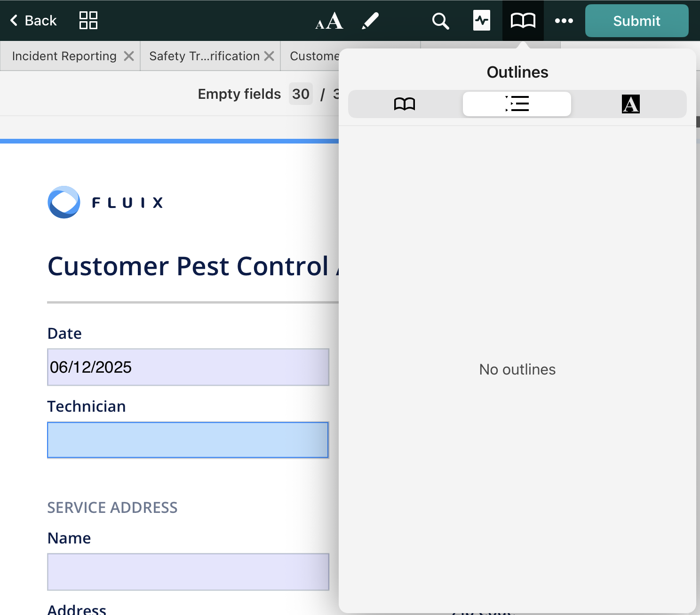Click the Date field showing 06/12/2025
The height and width of the screenshot is (615, 700).
pyautogui.click(x=188, y=367)
